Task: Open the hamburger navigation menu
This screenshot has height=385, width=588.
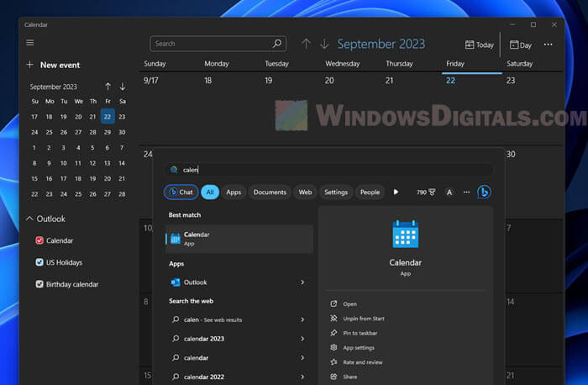Action: click(x=30, y=43)
